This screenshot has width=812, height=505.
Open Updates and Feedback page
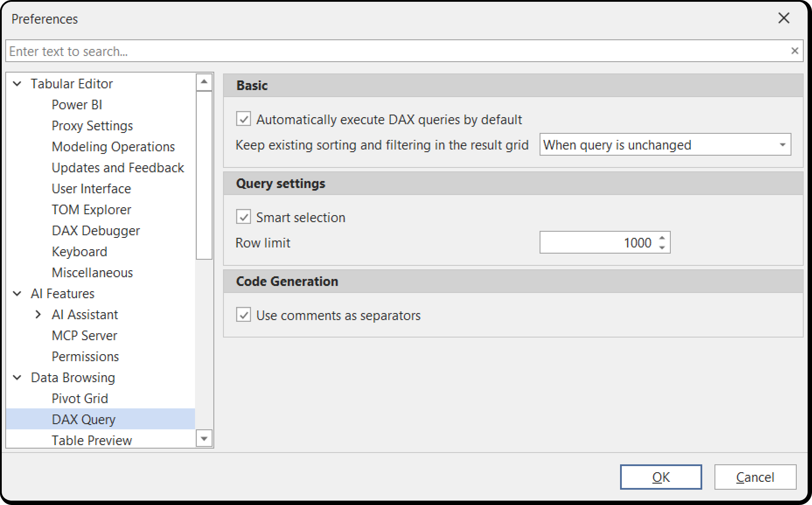point(118,167)
